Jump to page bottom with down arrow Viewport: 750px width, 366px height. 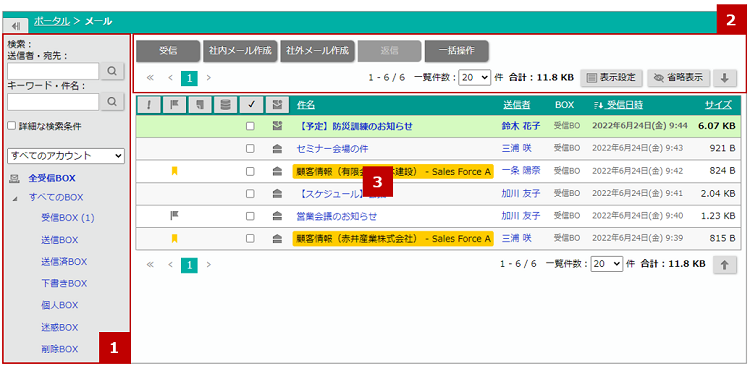pos(725,78)
